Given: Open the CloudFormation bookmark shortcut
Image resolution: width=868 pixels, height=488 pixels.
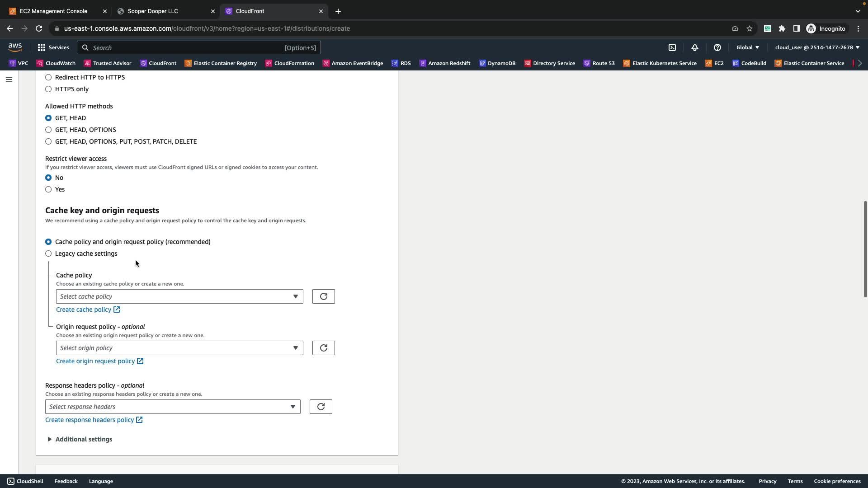Looking at the screenshot, I should 290,63.
